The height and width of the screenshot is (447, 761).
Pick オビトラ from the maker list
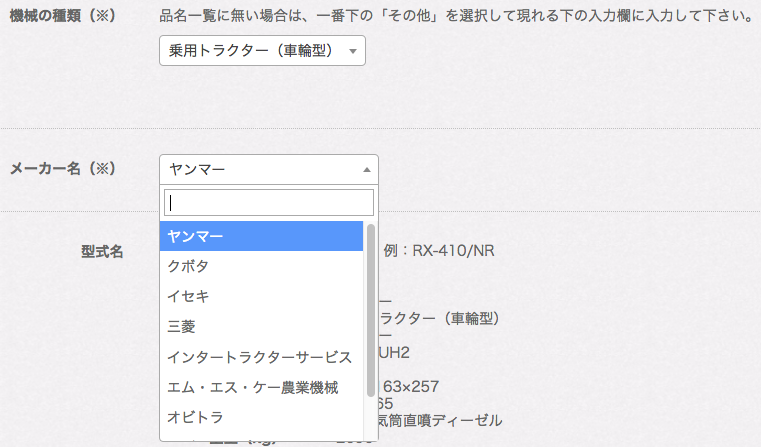(261, 417)
